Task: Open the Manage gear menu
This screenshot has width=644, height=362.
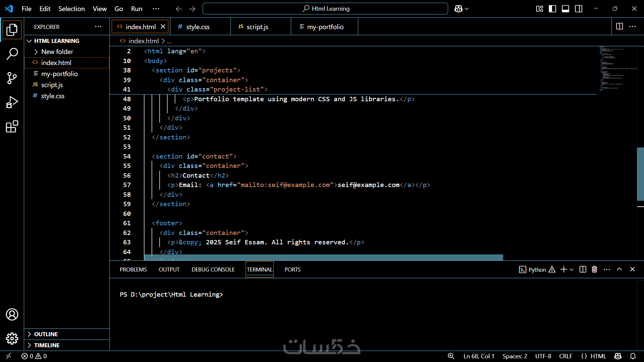Action: pos(12,339)
